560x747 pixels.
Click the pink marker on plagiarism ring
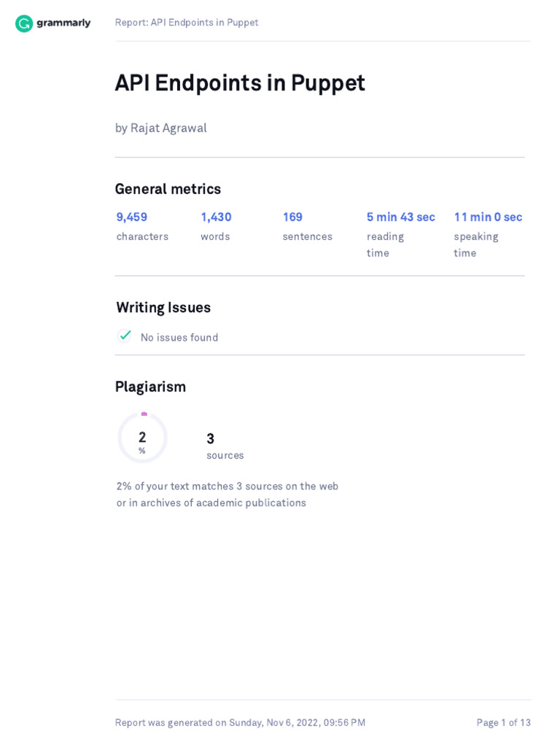[144, 414]
